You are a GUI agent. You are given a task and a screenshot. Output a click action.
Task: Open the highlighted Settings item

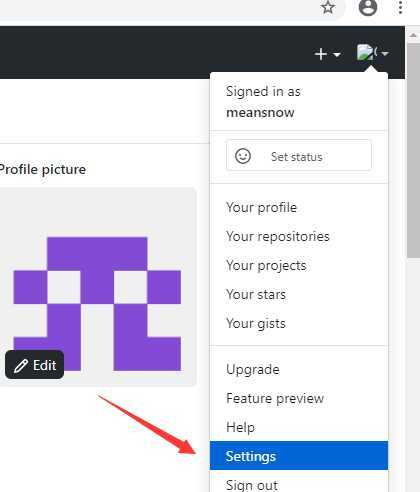299,456
